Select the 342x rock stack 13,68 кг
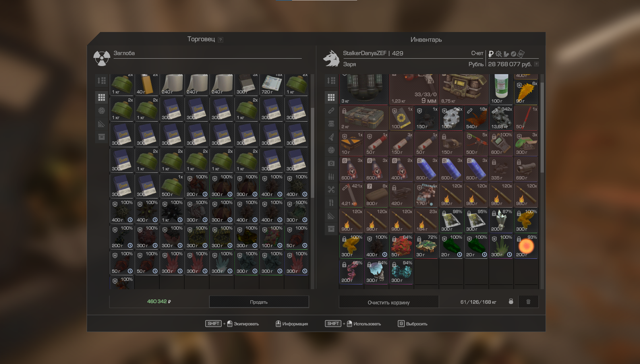This screenshot has height=364, width=640. coord(501,118)
